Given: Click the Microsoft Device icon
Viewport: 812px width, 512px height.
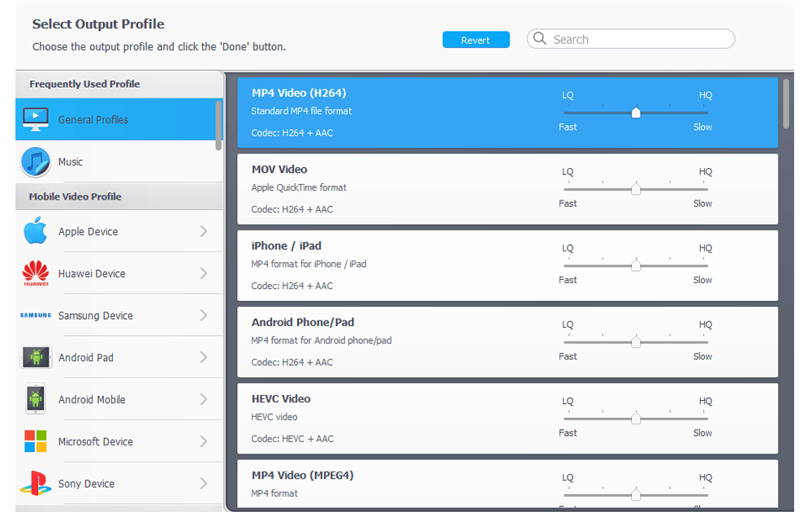Looking at the screenshot, I should (35, 441).
